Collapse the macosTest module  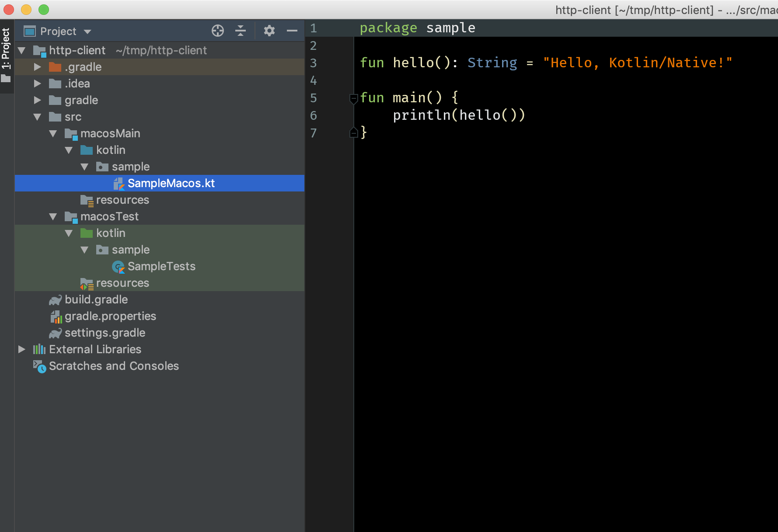tap(53, 216)
